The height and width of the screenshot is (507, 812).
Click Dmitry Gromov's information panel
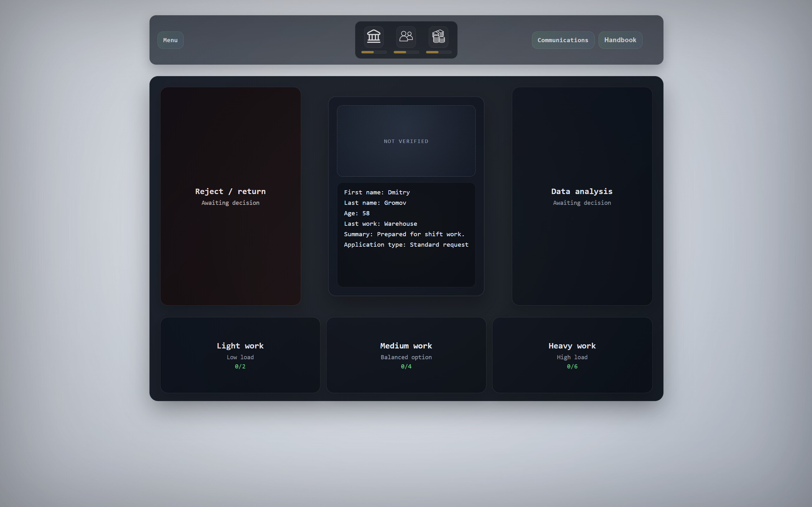(406, 235)
